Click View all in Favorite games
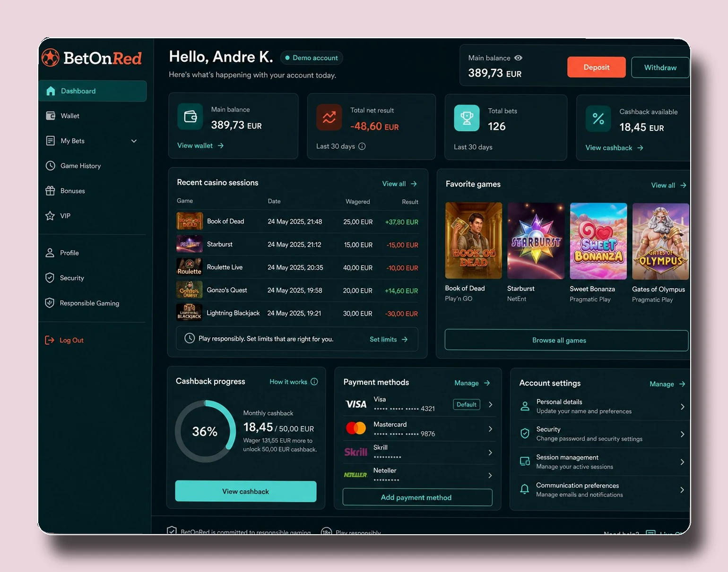728x572 pixels. 668,185
